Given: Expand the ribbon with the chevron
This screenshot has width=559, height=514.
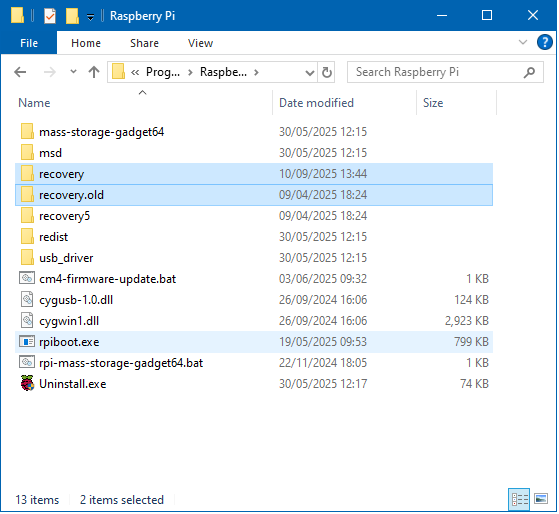Looking at the screenshot, I should (x=523, y=42).
